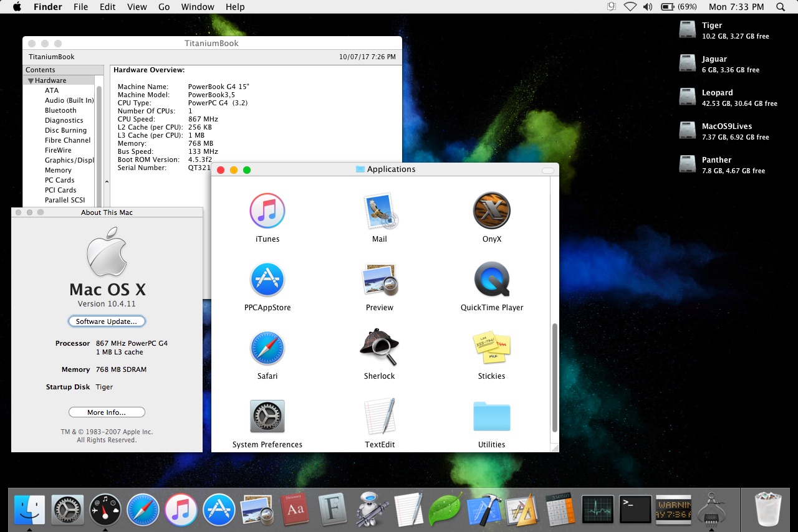Launch Xcode from the Dock
The height and width of the screenshot is (532, 798).
pos(484,510)
